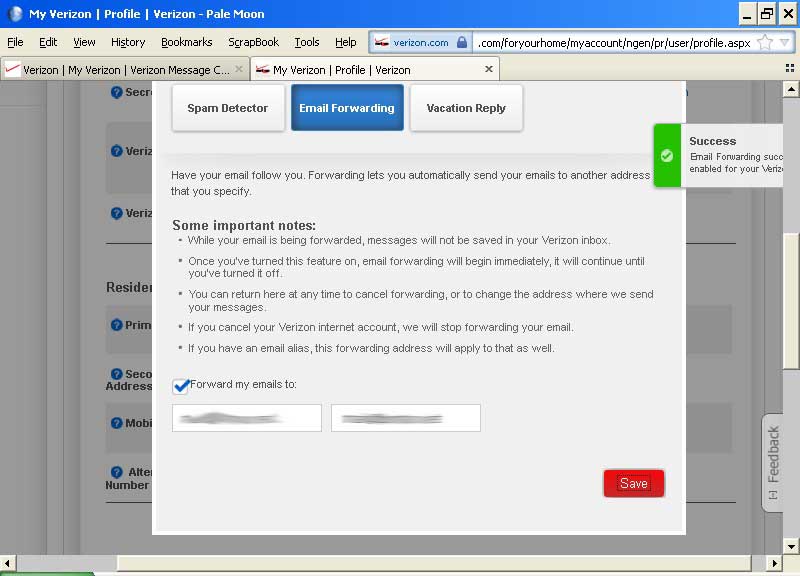Open the View menu
800x576 pixels.
(x=84, y=42)
